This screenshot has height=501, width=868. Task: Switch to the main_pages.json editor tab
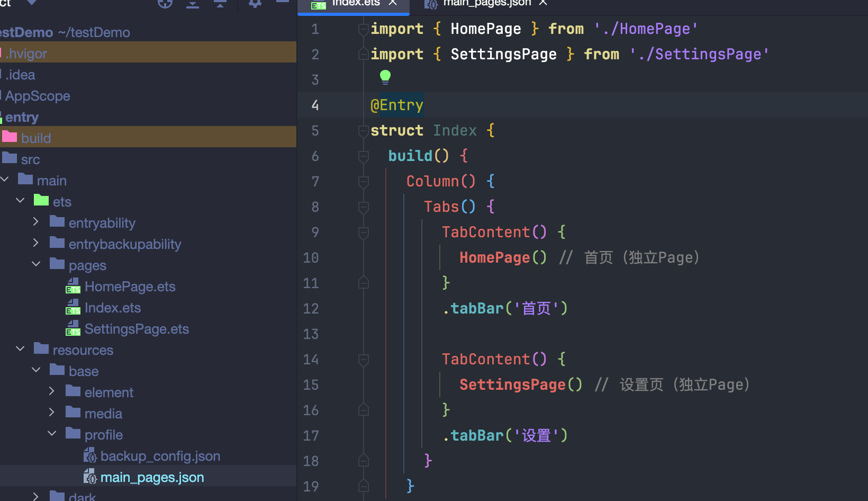[486, 3]
